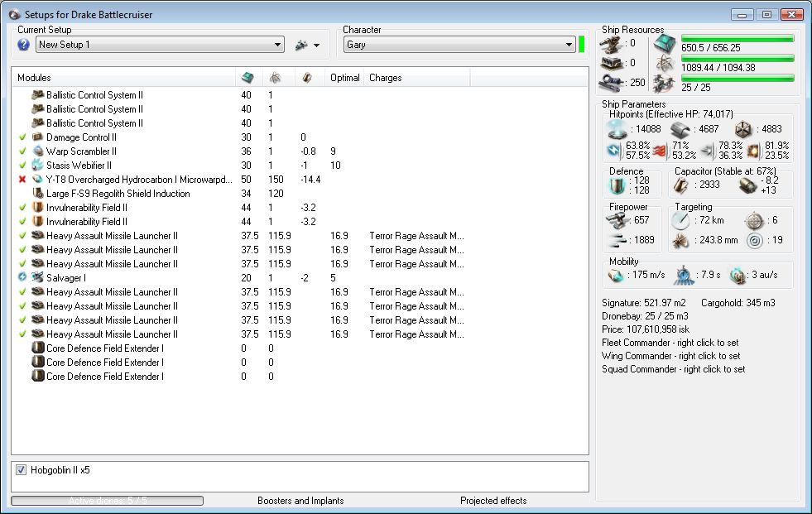Uncheck the Hobgoblin II x5 drone checkbox
The image size is (812, 514).
21,470
